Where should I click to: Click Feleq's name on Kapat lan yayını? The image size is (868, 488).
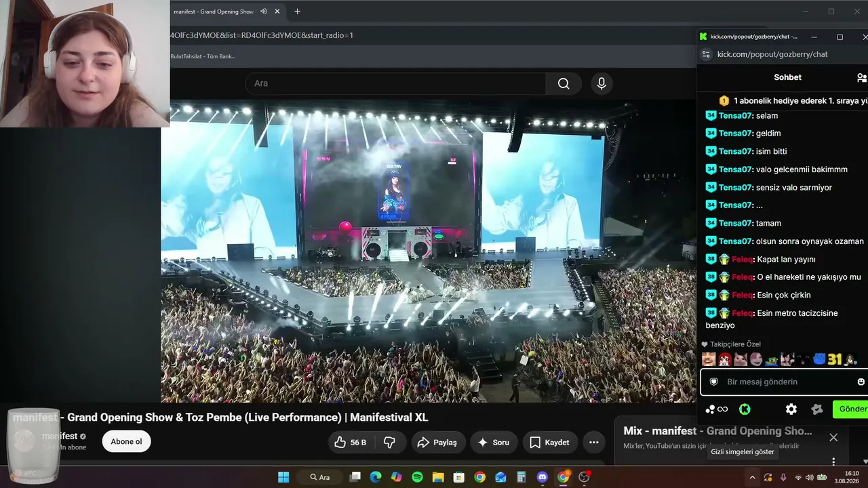[743, 260]
